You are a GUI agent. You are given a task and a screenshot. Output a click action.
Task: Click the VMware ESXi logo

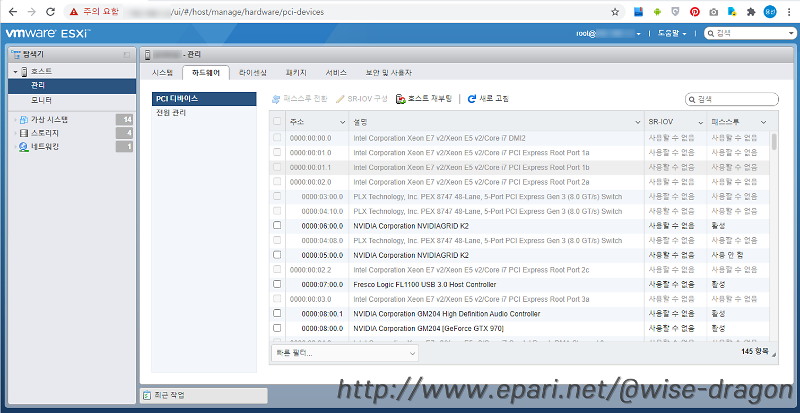pos(48,34)
